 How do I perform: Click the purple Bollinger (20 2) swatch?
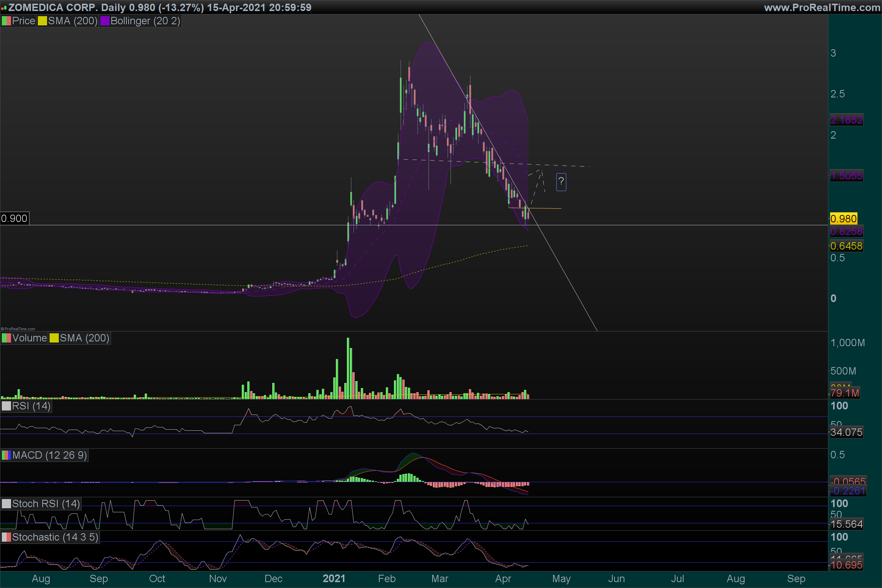(x=105, y=21)
